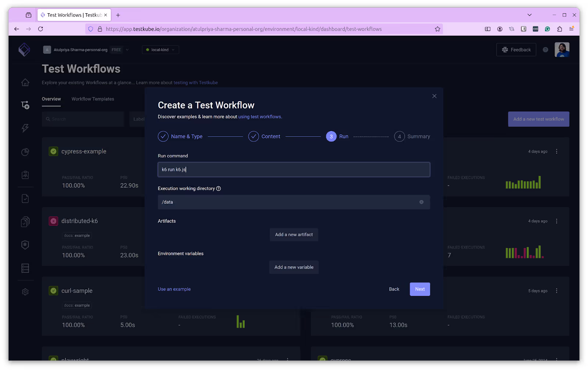Expand the local-kind environment dropdown

point(161,50)
